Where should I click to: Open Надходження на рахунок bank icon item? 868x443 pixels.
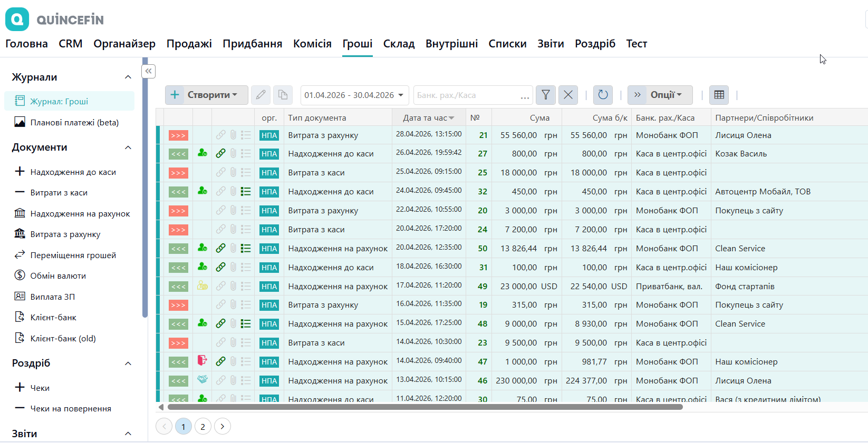(x=72, y=213)
